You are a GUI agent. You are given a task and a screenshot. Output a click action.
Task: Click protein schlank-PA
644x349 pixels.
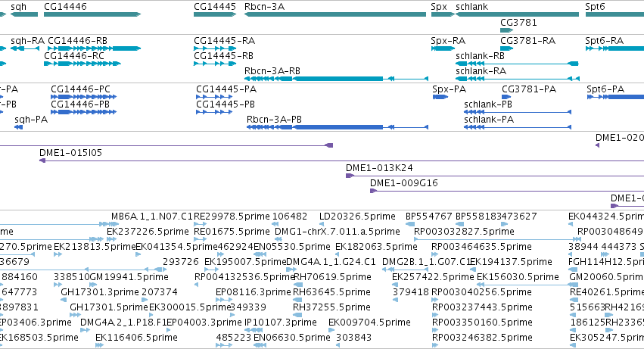click(489, 119)
